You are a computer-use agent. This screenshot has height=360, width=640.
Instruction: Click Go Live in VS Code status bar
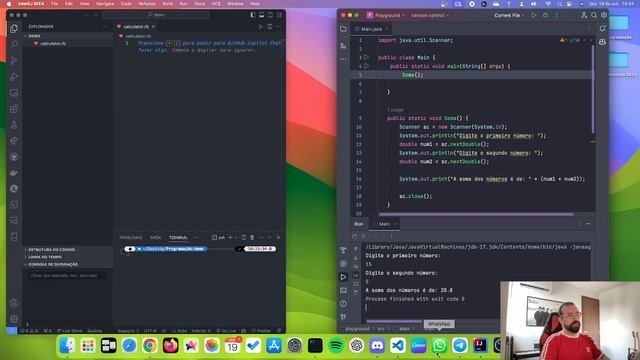[226, 331]
